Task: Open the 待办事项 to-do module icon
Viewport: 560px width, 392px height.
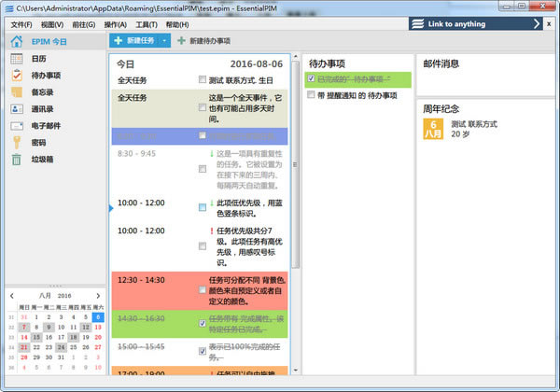Action: (x=17, y=76)
